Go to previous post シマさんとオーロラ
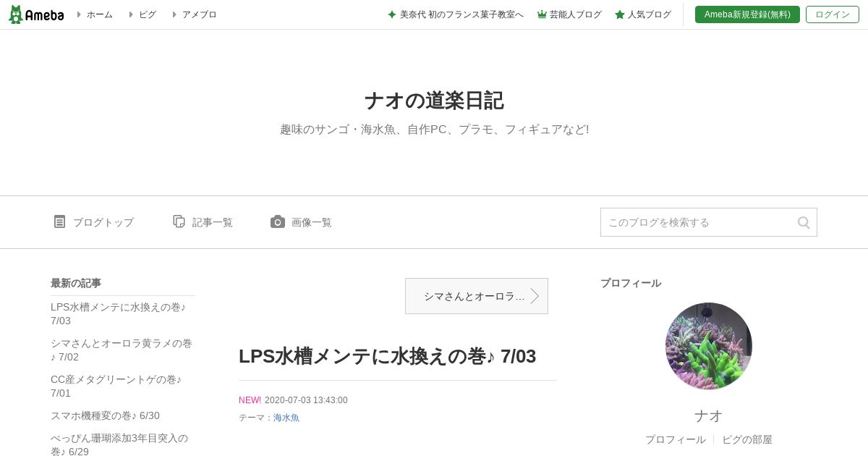 [477, 296]
